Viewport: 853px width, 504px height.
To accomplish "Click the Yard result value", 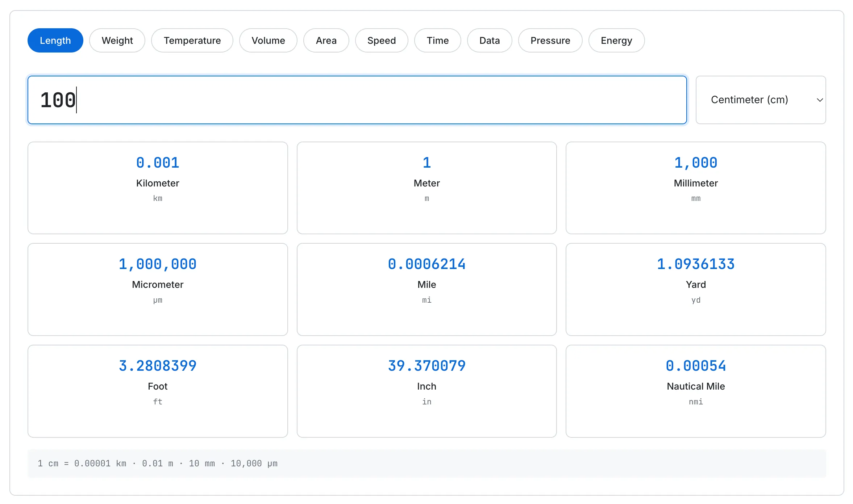I will tap(695, 264).
